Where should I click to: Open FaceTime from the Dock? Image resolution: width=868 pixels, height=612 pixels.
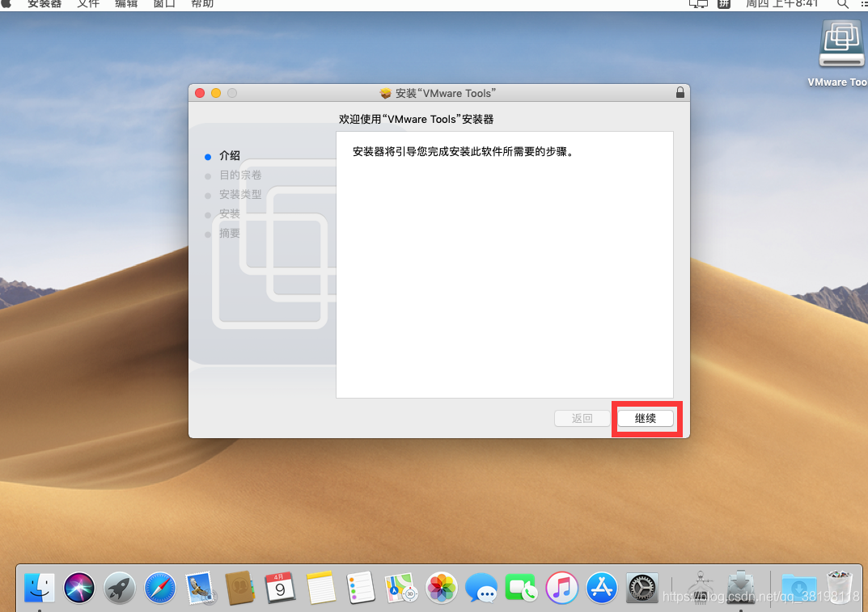[522, 587]
